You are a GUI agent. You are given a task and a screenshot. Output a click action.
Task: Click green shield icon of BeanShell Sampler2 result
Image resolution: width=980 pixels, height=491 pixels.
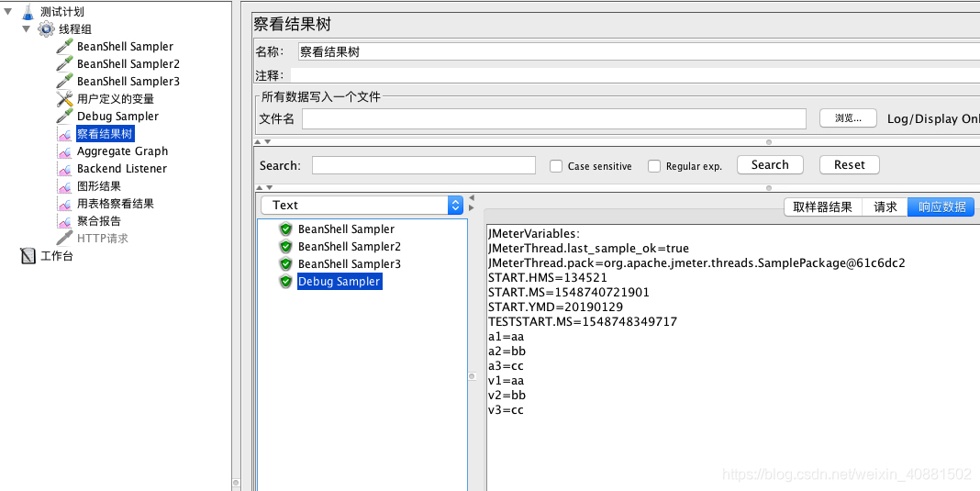coord(286,247)
